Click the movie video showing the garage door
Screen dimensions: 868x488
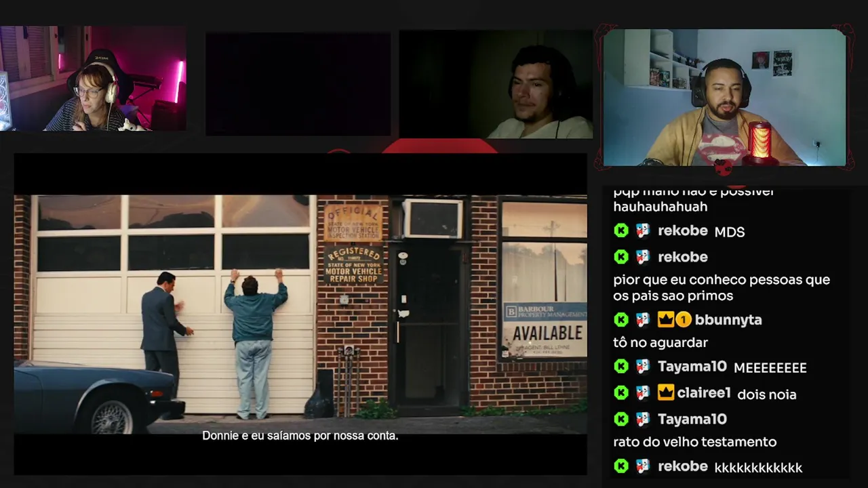[300, 314]
